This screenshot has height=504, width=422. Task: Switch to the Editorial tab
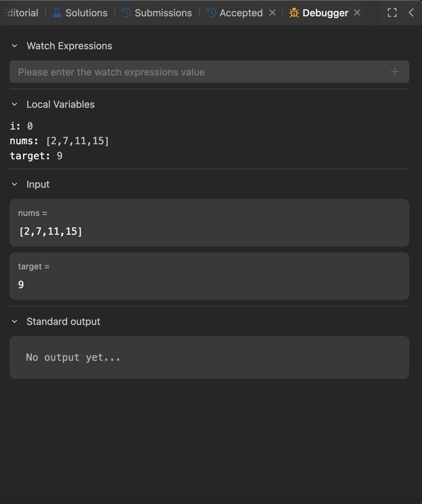point(21,13)
